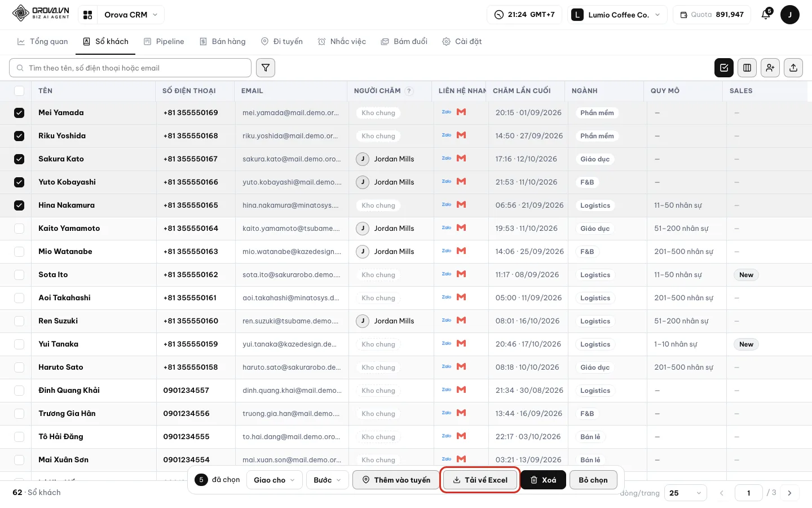The width and height of the screenshot is (812, 508).
Task: Open rows per page 25 dropdown
Action: pos(686,493)
